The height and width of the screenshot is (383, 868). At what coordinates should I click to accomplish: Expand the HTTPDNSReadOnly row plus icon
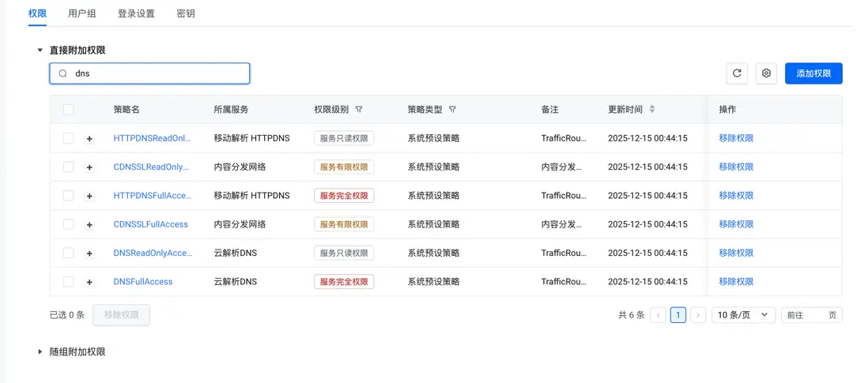(x=89, y=139)
